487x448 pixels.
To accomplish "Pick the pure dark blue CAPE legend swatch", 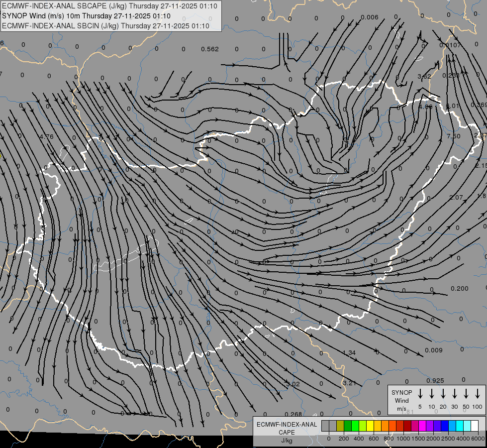I will [445, 426].
